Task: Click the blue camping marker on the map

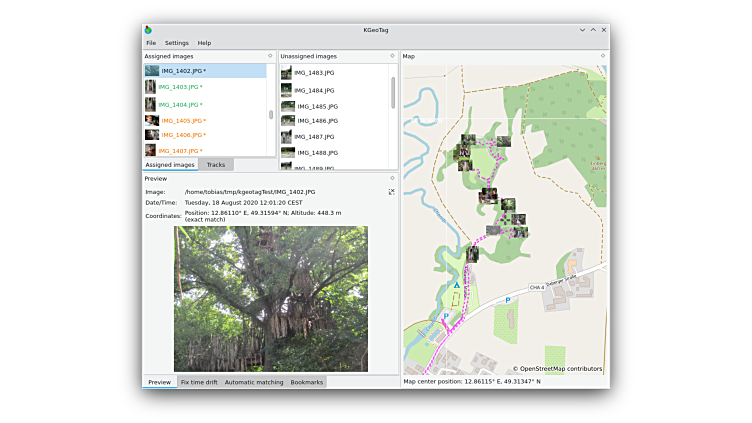Action: pos(457,286)
